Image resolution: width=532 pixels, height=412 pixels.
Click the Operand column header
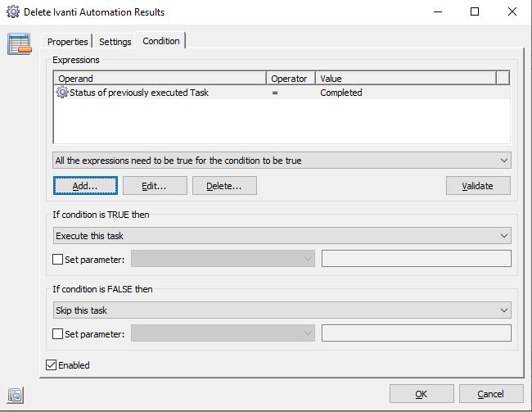point(160,79)
